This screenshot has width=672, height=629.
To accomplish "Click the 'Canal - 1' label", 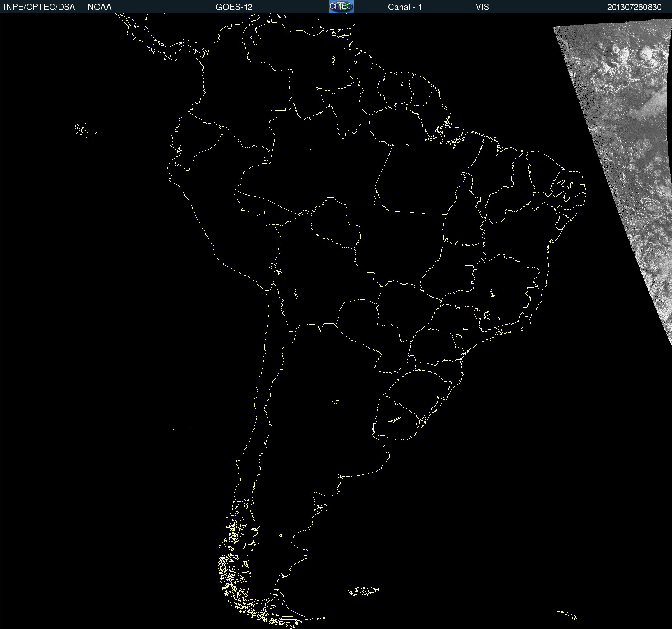I will (405, 7).
